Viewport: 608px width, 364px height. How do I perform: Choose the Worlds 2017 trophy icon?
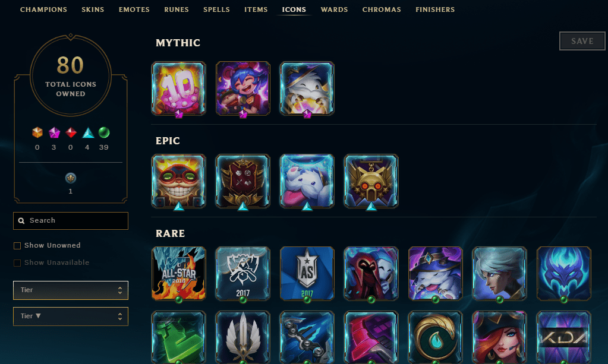(242, 274)
